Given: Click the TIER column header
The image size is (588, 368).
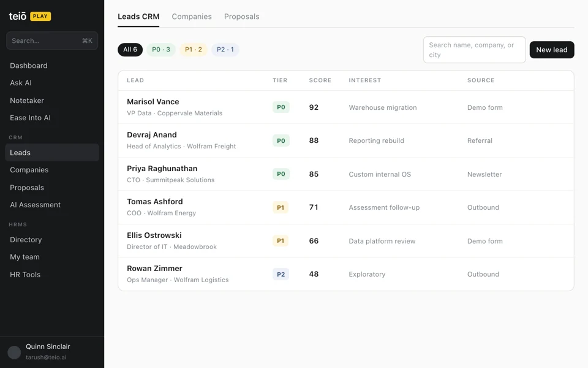Looking at the screenshot, I should tap(280, 80).
